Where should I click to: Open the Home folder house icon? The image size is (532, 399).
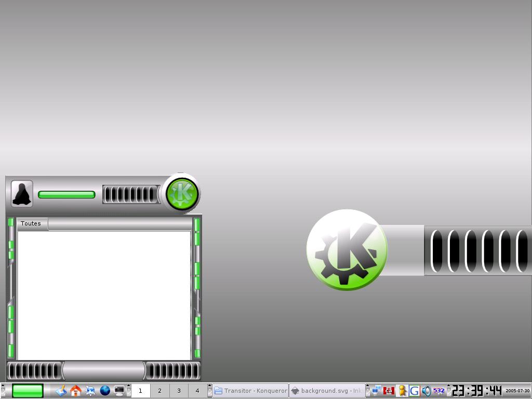75,391
